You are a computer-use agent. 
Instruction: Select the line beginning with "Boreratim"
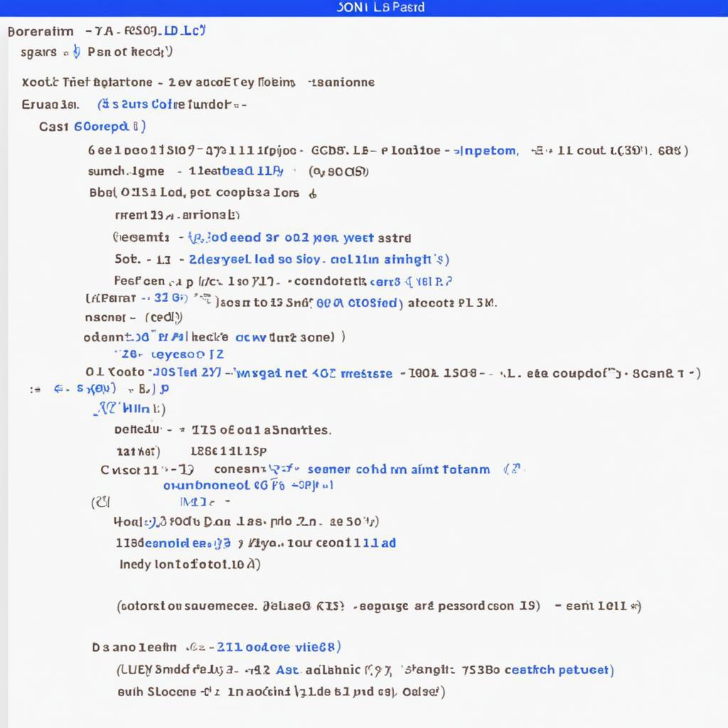[x=107, y=31]
